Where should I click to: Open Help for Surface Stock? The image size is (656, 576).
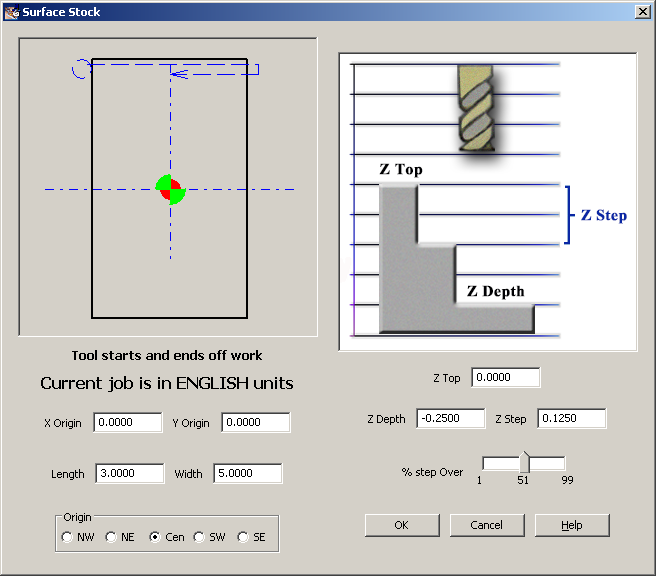[572, 525]
